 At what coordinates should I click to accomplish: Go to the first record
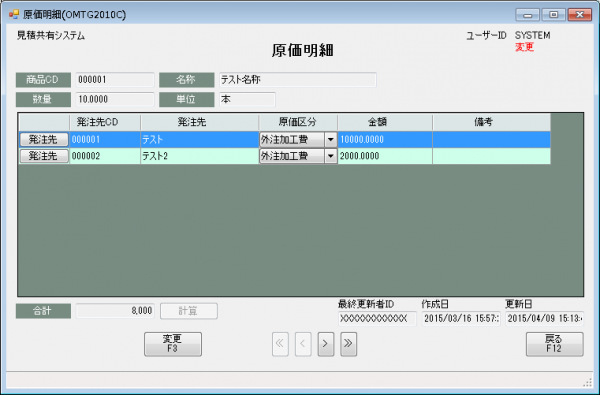coord(280,344)
